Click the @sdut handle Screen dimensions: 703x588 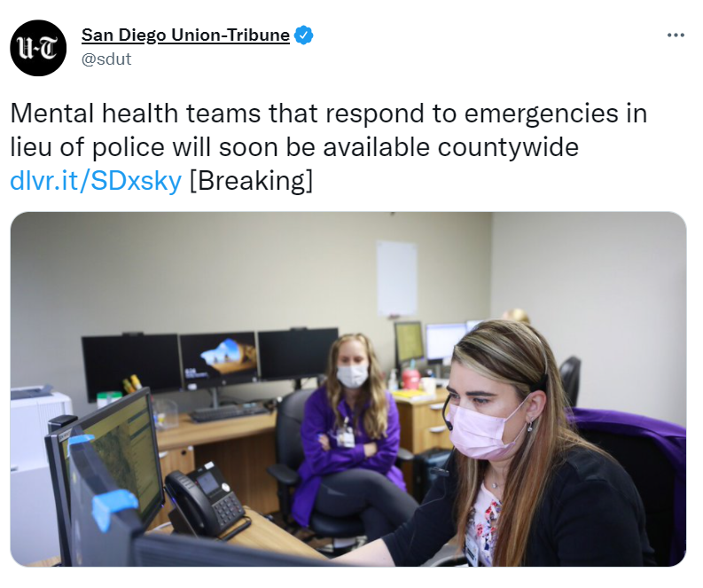106,59
